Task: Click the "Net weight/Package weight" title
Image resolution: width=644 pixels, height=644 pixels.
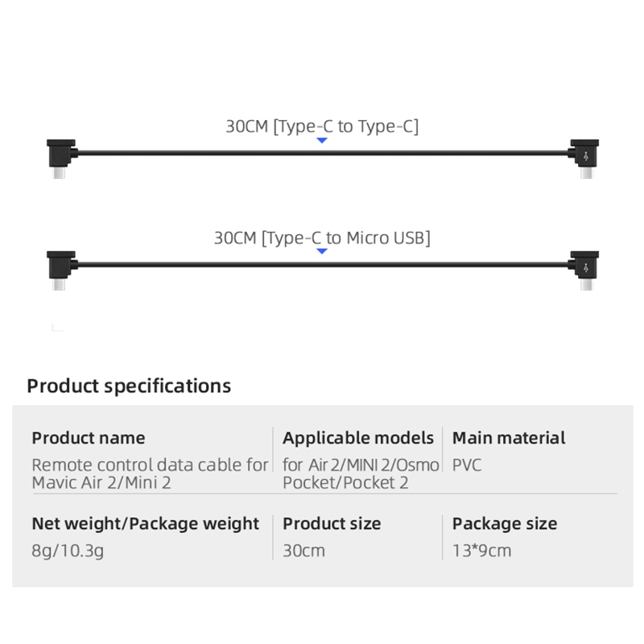Action: [x=146, y=523]
